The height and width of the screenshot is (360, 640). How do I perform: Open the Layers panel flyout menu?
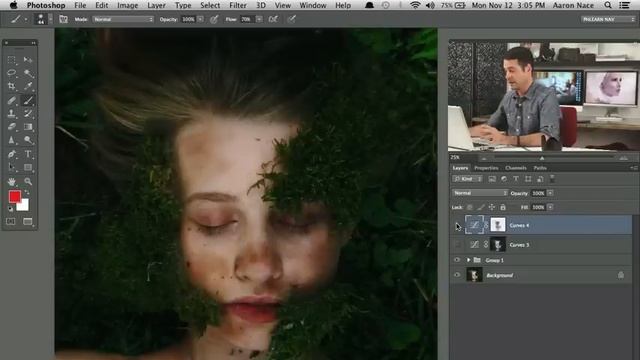click(x=634, y=168)
